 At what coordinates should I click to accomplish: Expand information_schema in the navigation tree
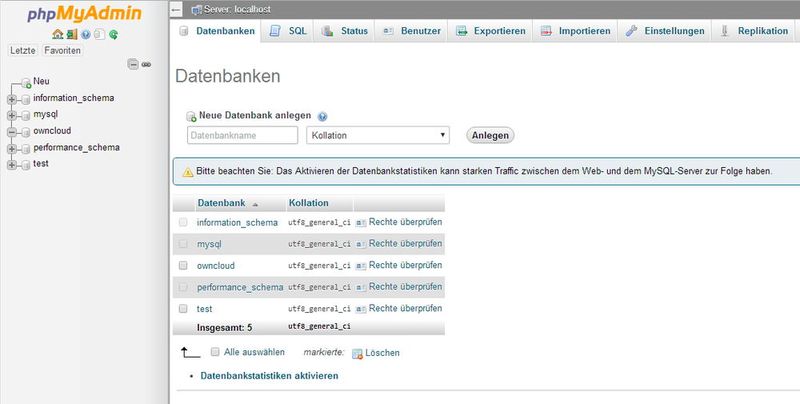click(12, 99)
